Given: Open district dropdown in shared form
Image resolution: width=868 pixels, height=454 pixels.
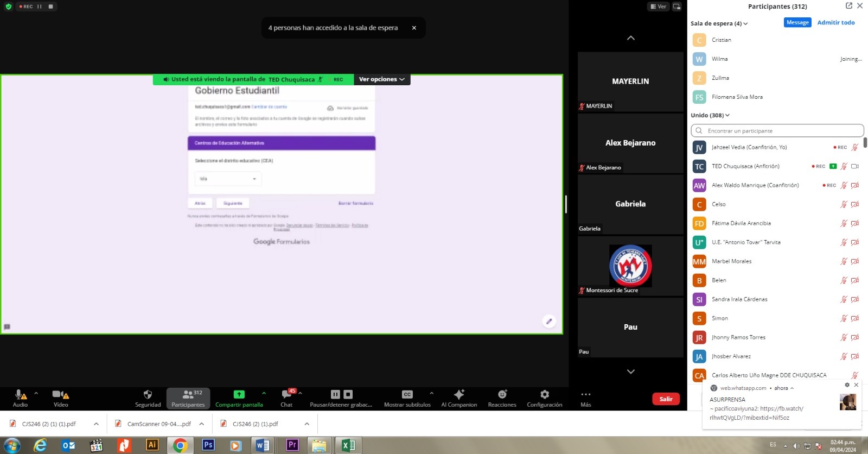Looking at the screenshot, I should point(228,179).
